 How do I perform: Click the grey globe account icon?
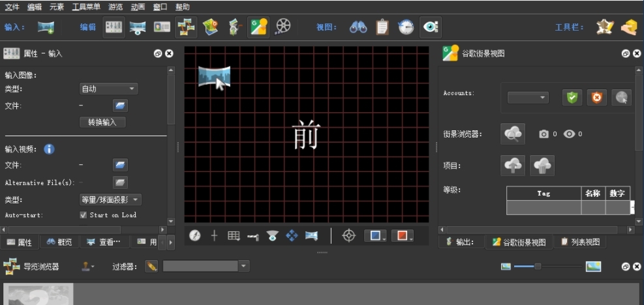click(x=621, y=98)
